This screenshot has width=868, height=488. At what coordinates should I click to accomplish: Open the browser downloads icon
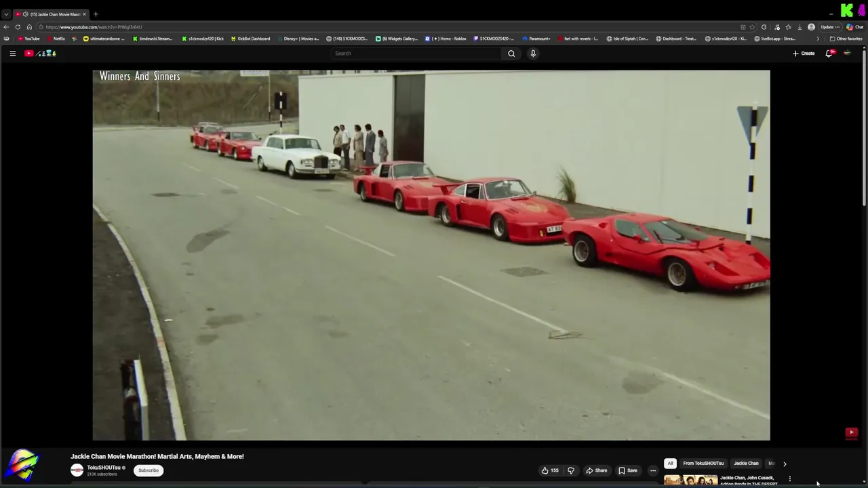(x=800, y=27)
